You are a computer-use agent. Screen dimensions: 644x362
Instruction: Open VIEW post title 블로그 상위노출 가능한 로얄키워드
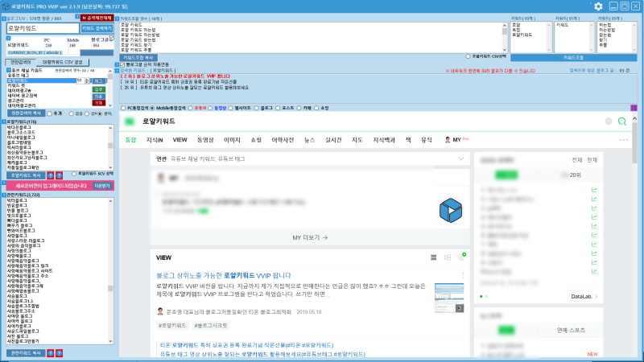coord(224,275)
